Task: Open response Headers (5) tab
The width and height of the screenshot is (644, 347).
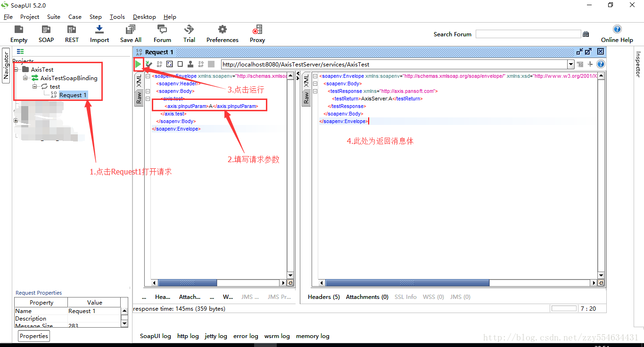Action: [x=324, y=297]
